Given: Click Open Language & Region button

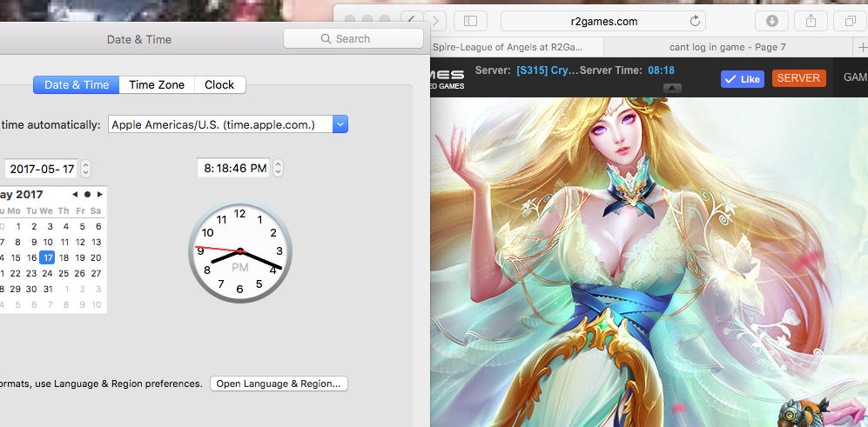Looking at the screenshot, I should tap(279, 384).
